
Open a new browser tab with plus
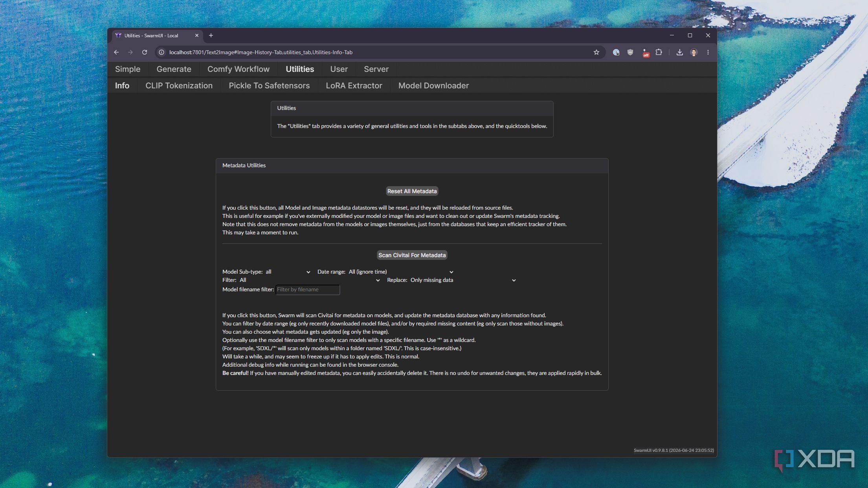point(211,35)
